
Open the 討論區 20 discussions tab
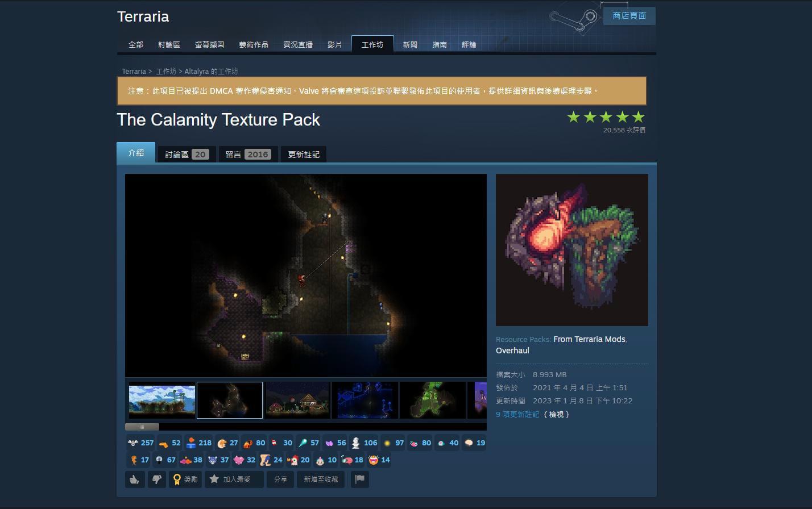187,155
